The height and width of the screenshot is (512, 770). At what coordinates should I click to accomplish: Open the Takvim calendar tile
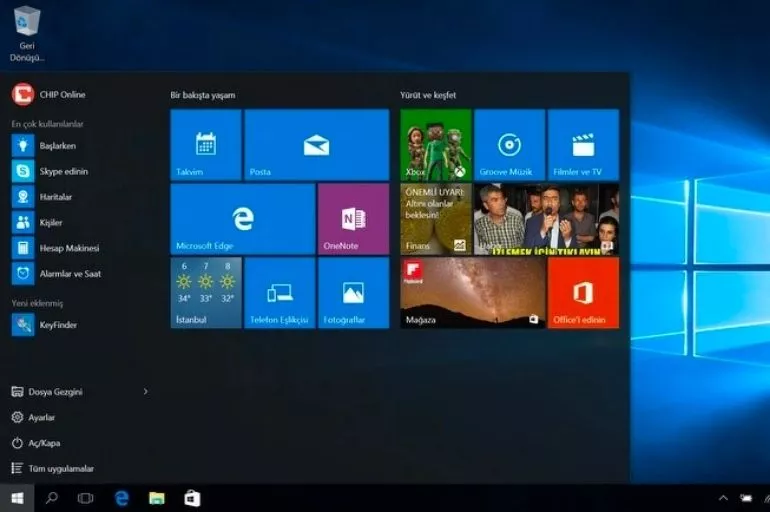[x=205, y=145]
